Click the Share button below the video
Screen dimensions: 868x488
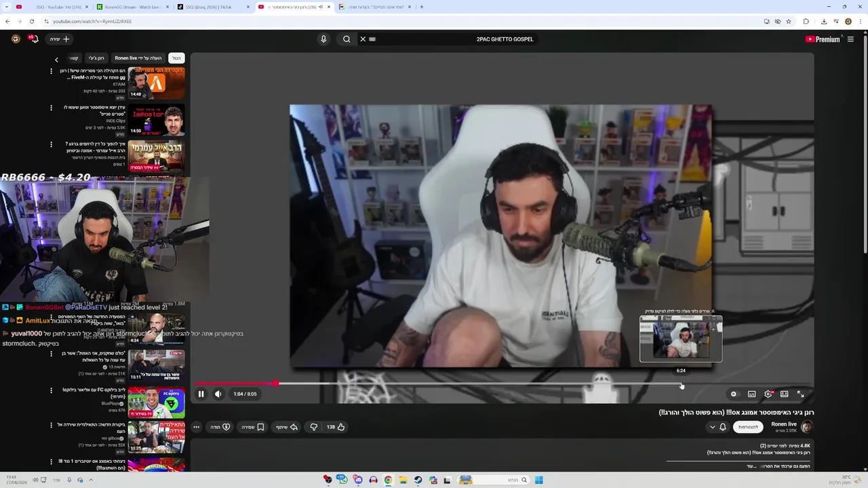pos(286,427)
